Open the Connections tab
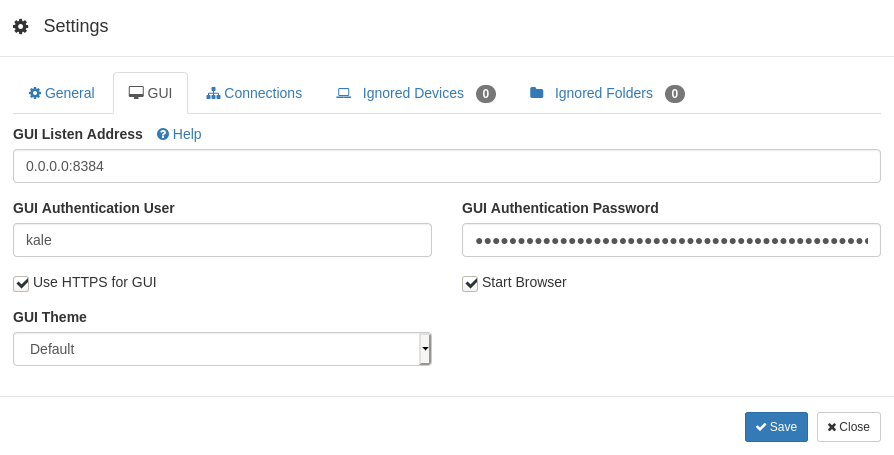This screenshot has height=455, width=894. click(254, 93)
